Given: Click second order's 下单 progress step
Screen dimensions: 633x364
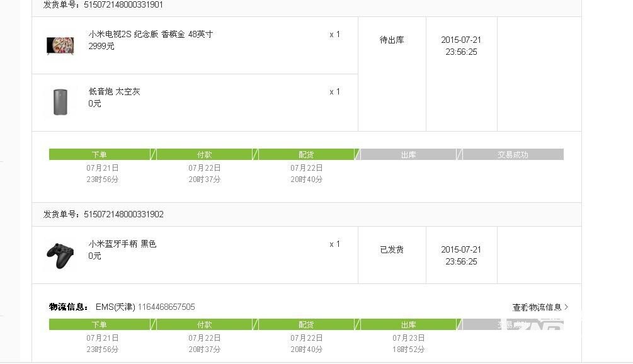Looking at the screenshot, I should click(x=100, y=324).
